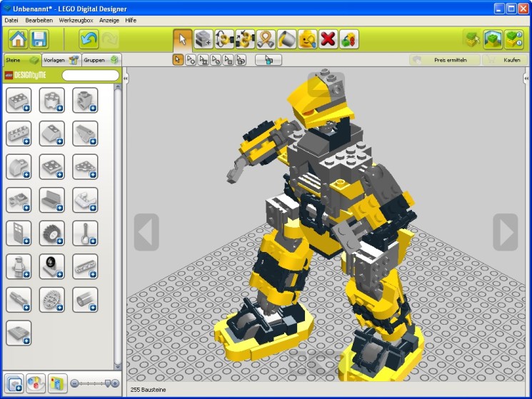Activate the Paint bucket tool
Screen dimensions: 532x399
point(286,39)
